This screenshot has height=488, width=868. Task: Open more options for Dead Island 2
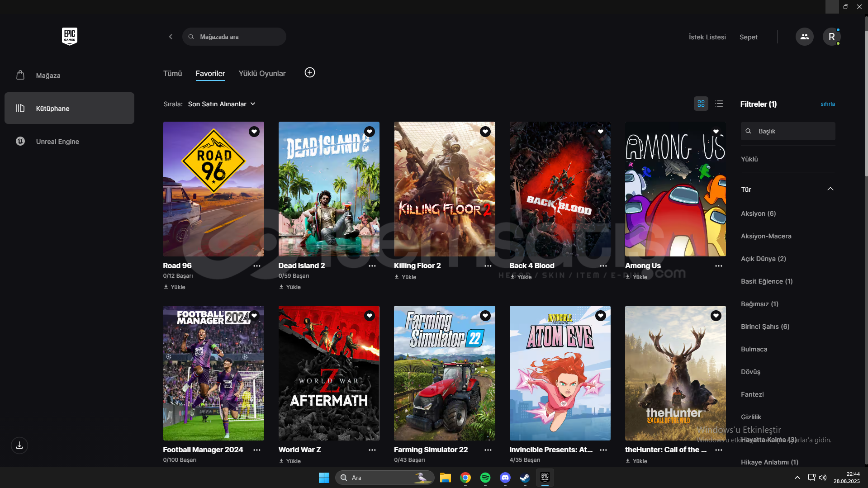click(372, 266)
